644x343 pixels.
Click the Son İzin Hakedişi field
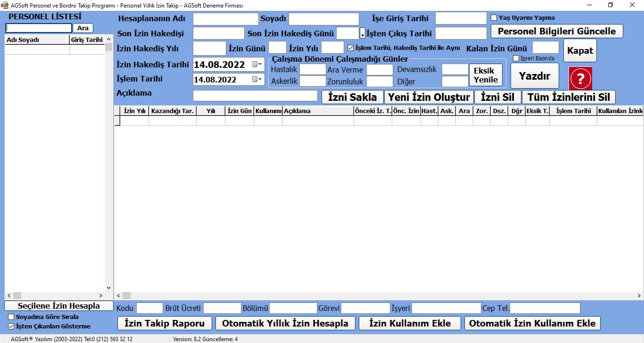pos(219,33)
